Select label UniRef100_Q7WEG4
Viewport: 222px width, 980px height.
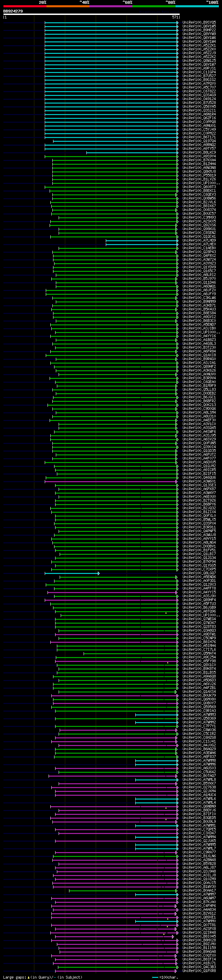(199, 619)
